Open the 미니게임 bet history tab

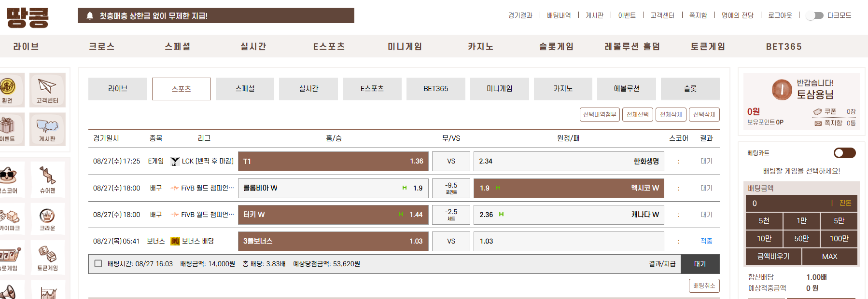tap(500, 89)
